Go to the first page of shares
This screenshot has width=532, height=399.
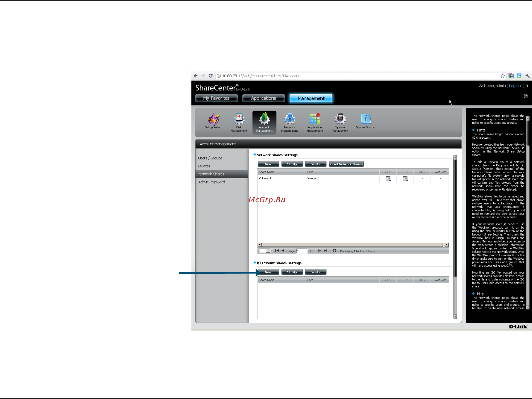277,251
